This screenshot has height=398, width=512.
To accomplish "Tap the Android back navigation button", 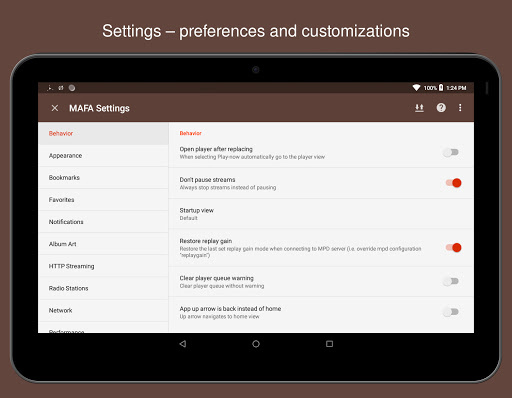I will point(183,344).
